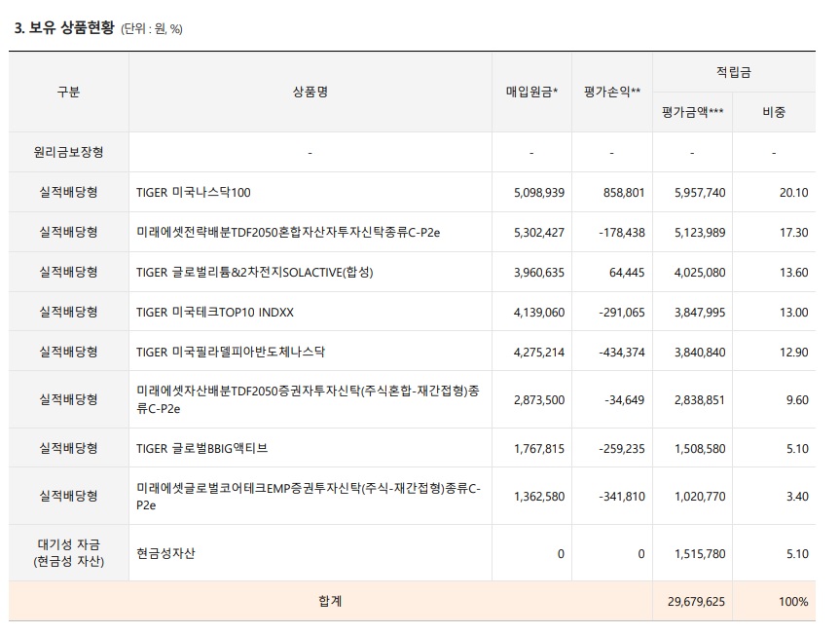The width and height of the screenshot is (840, 634).
Task: Click weight value 20.10
Action: 794,193
